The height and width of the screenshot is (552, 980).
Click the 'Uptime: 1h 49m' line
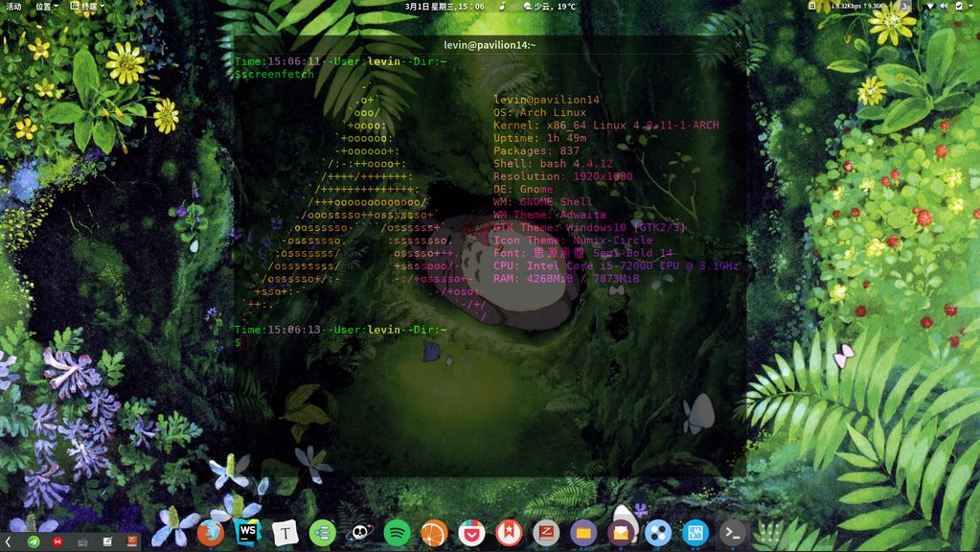click(540, 138)
